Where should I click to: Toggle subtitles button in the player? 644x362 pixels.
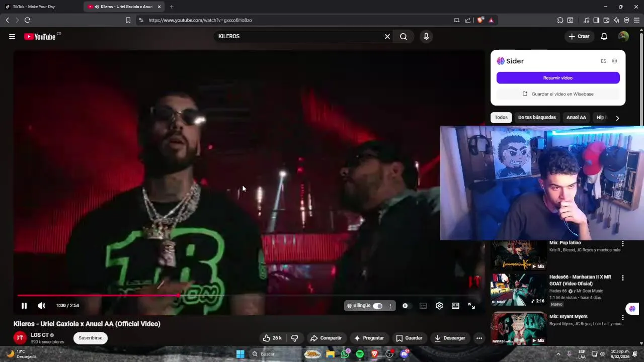[423, 306]
